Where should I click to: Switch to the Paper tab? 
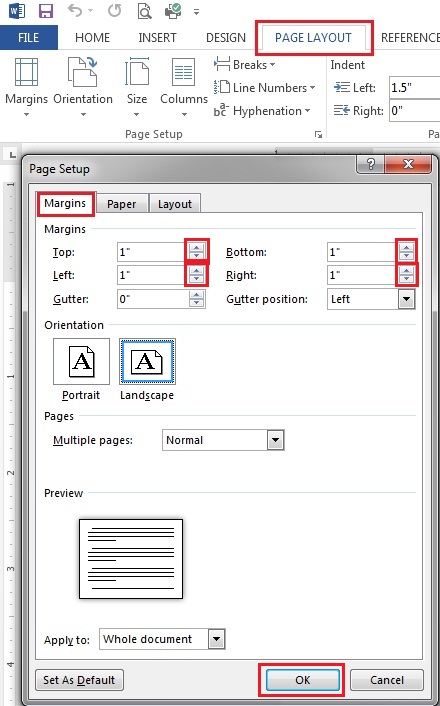click(x=121, y=204)
